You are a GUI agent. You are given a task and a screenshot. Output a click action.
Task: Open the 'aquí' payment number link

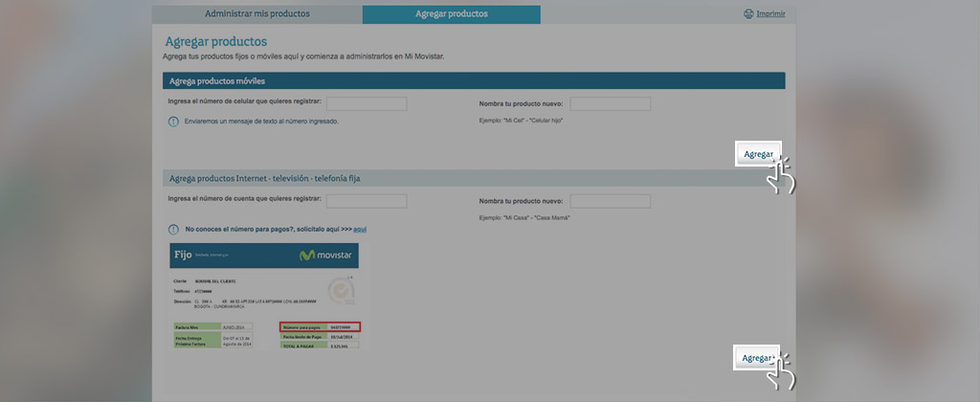[360, 230]
